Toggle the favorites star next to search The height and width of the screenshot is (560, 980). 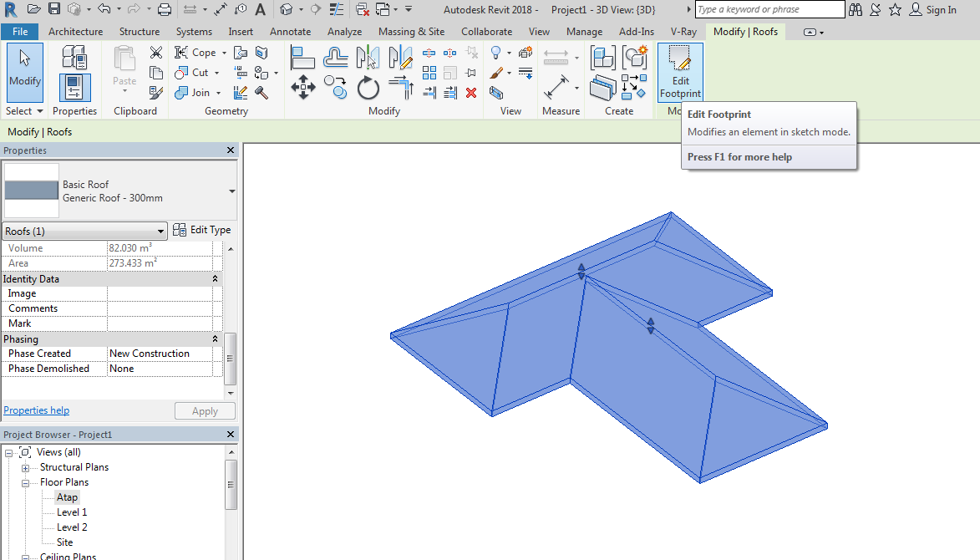coord(895,9)
